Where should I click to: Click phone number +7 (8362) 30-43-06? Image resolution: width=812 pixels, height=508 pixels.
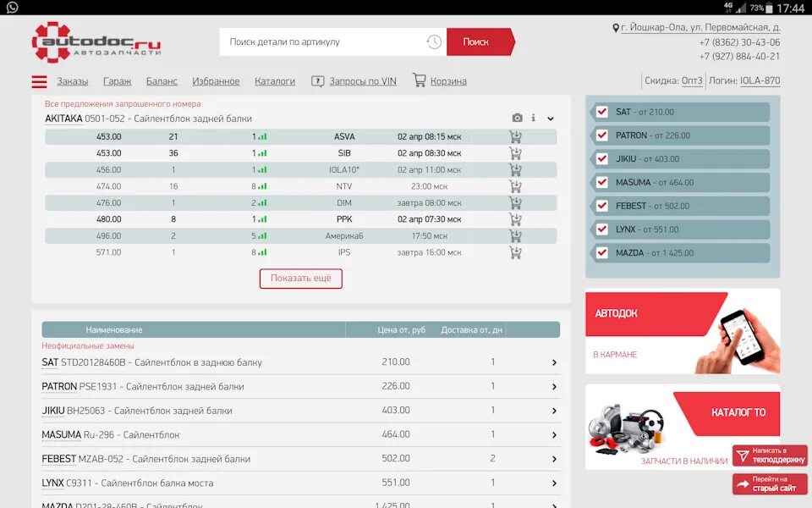click(x=739, y=42)
